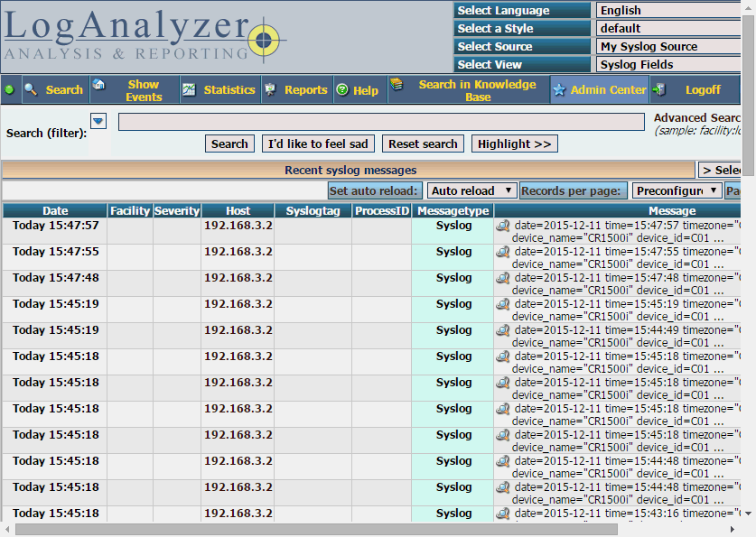Click the "> Sele..." button beside Recent syslog messages

point(720,170)
